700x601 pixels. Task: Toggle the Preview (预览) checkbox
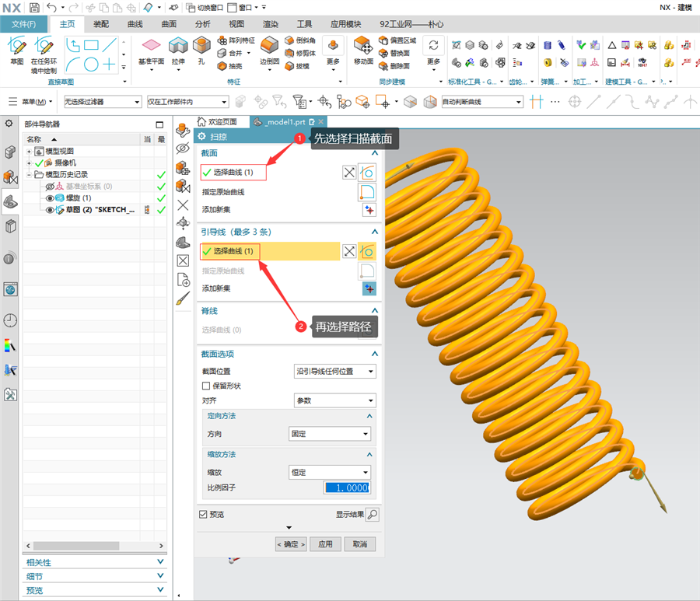[203, 515]
